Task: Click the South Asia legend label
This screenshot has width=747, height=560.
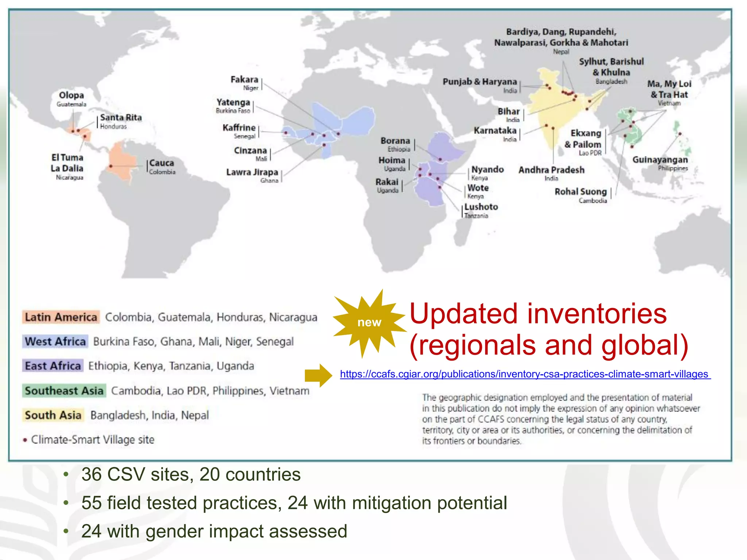Action: pos(53,415)
